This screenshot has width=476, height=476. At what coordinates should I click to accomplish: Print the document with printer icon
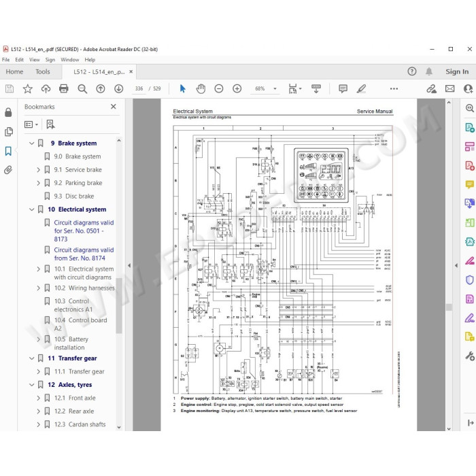click(64, 88)
